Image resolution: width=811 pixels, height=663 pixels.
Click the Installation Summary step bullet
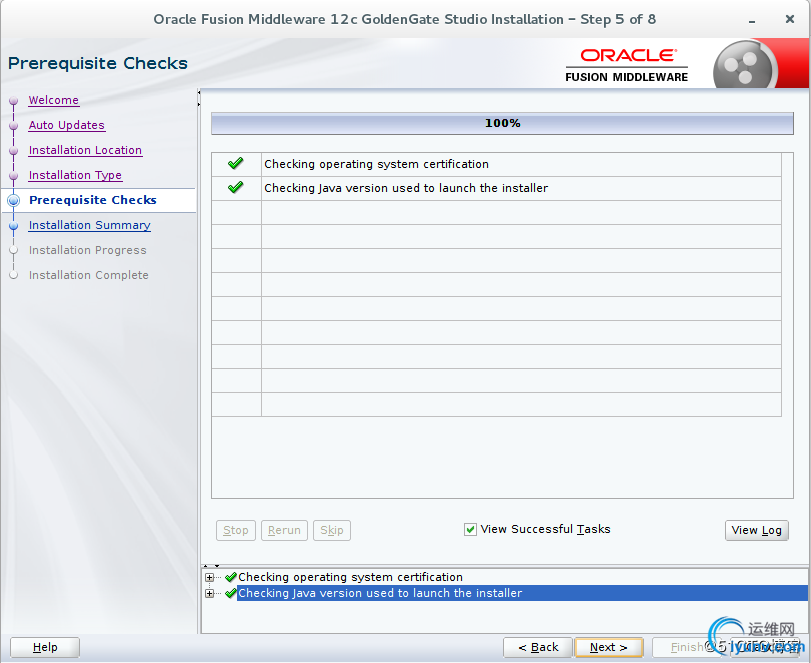pyautogui.click(x=14, y=225)
